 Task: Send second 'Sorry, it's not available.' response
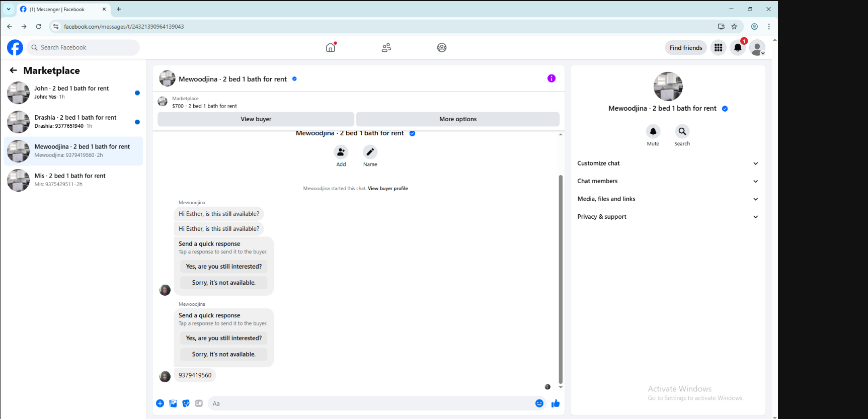[x=224, y=354]
